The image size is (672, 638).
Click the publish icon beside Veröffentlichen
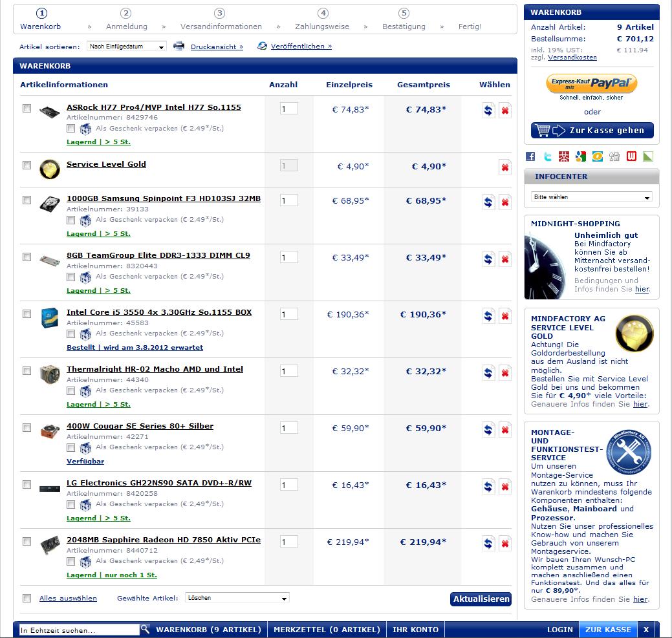(262, 46)
